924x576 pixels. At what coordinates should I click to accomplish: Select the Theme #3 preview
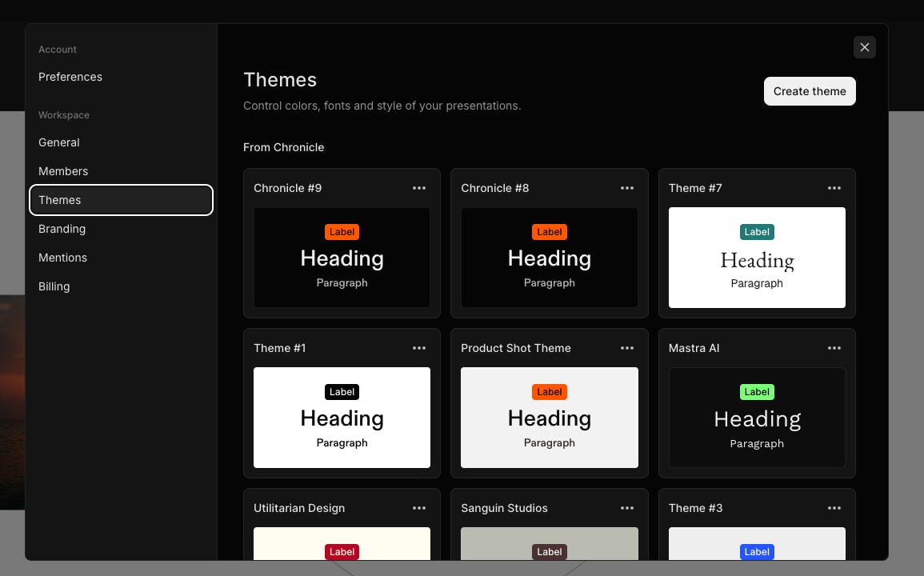click(x=757, y=543)
